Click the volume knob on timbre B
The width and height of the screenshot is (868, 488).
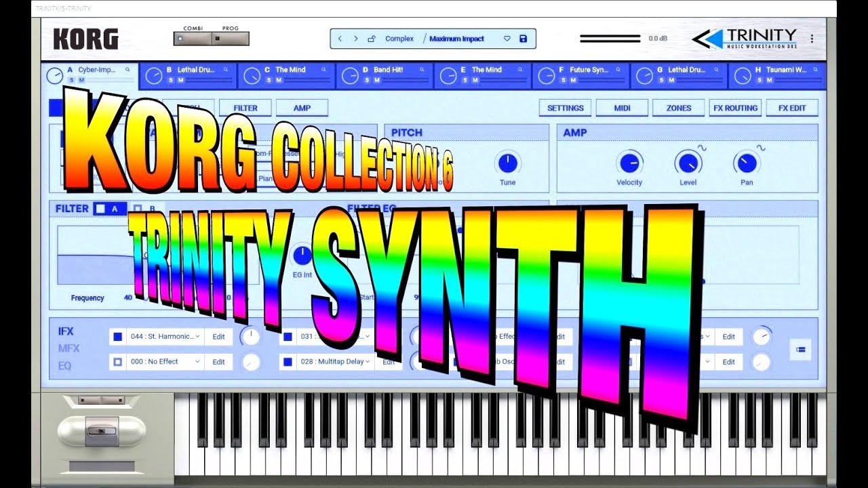click(x=154, y=76)
